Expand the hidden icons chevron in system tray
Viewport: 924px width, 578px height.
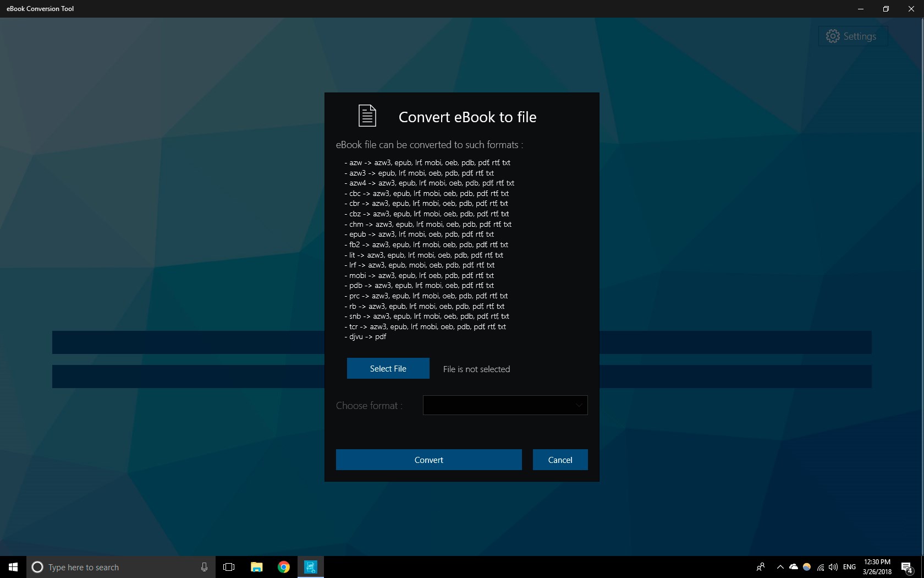tap(780, 567)
